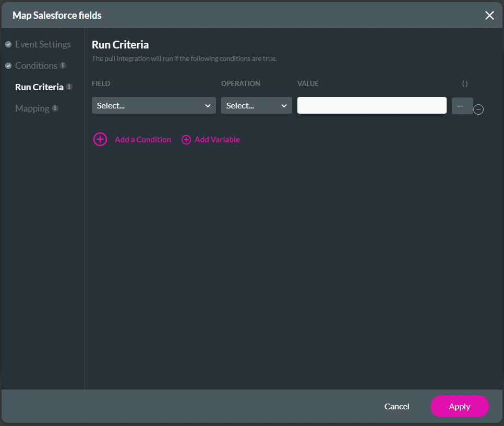Select the Run Criteria step
This screenshot has width=504, height=426.
pyautogui.click(x=39, y=87)
